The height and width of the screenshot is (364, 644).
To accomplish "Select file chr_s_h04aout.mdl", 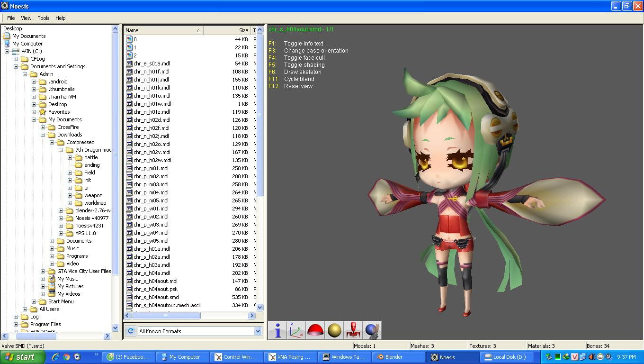I will pos(155,281).
